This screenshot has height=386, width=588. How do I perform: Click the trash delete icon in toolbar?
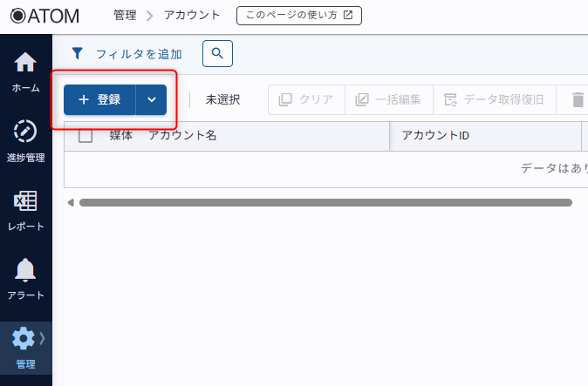[x=578, y=99]
